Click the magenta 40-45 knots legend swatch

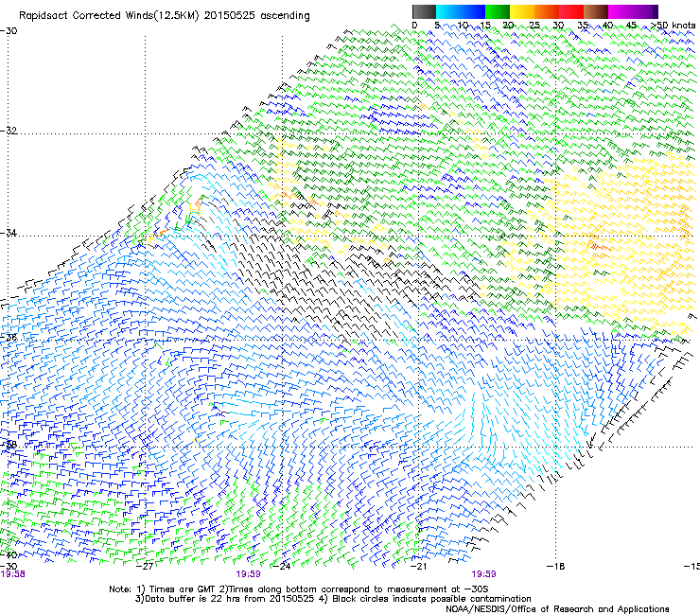click(621, 11)
